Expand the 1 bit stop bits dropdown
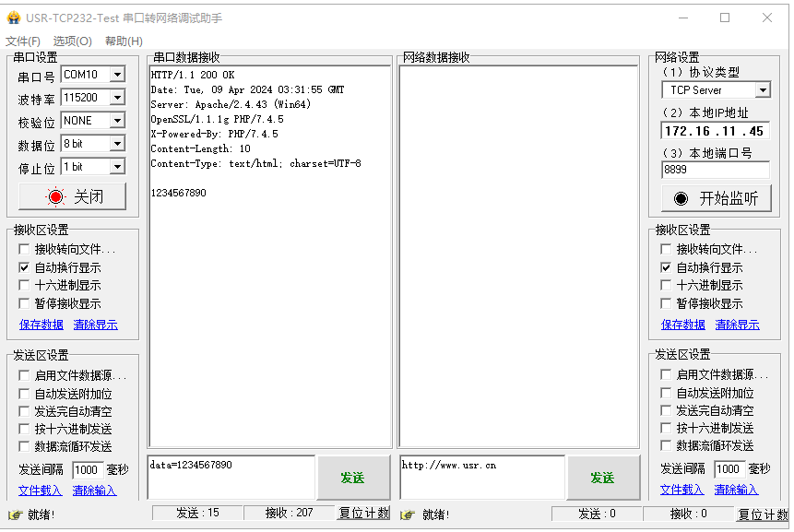This screenshot has height=532, width=794. [117, 167]
